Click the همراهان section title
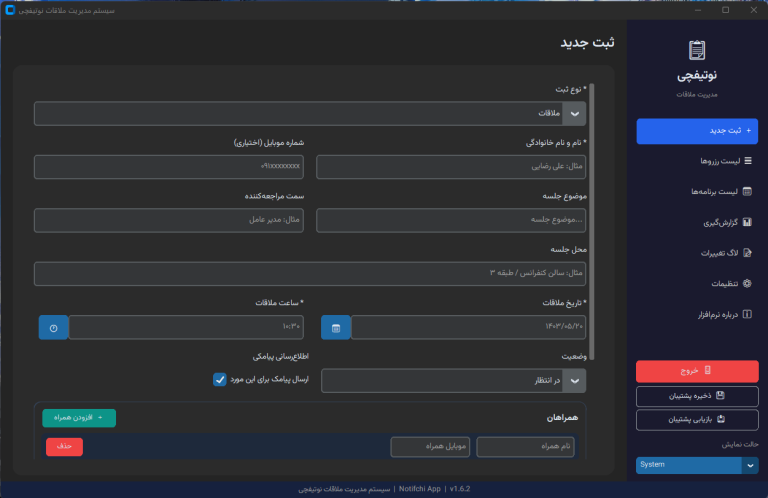Screen dimensions: 768x498 pos(562,418)
